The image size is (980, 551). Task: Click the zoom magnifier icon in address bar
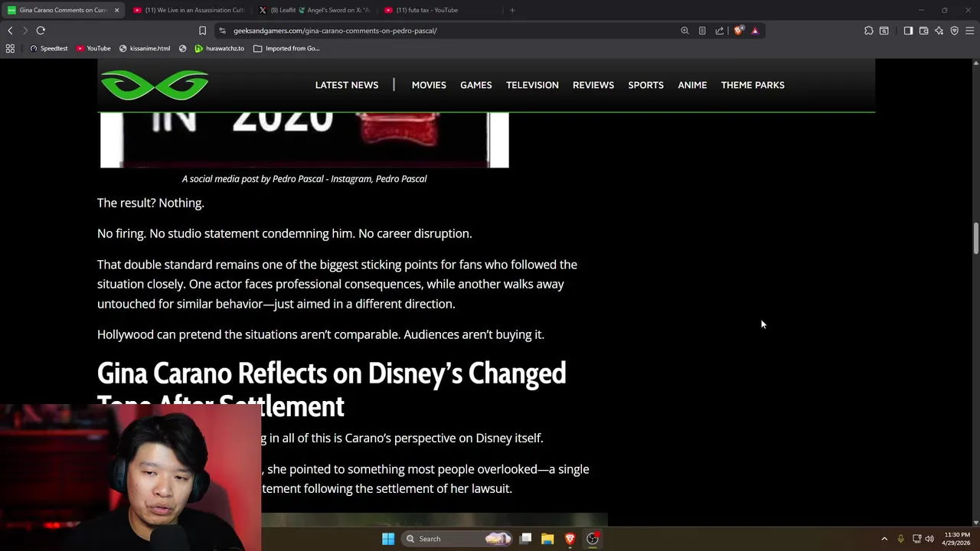tap(684, 31)
